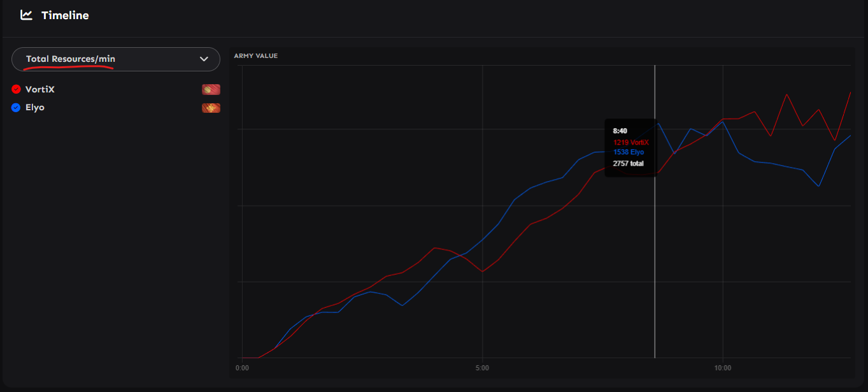The width and height of the screenshot is (868, 392).
Task: Click the 8:40 timestamp in the tooltip
Action: pos(620,131)
